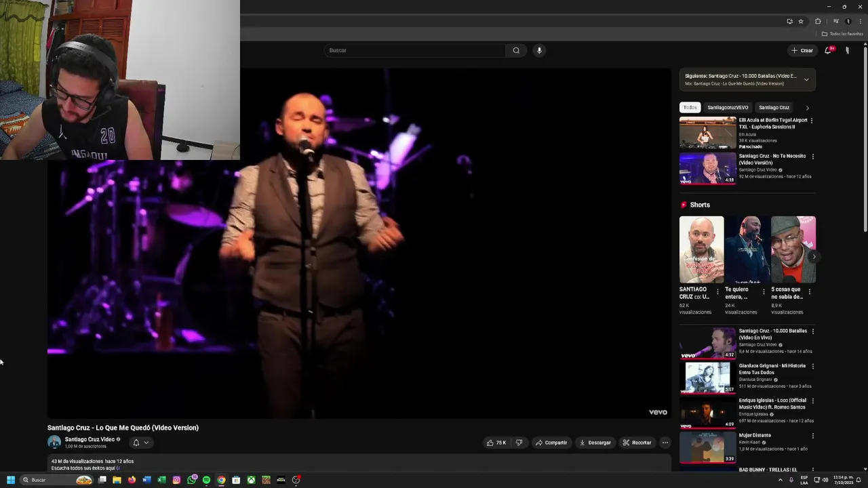Open Santiago Cruz - No Te Necesito thumbnail
The image size is (868, 488).
(x=707, y=168)
